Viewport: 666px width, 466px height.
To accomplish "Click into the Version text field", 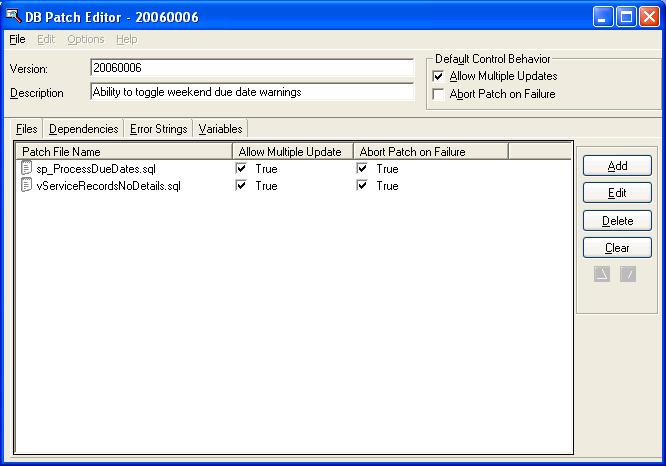I will pyautogui.click(x=251, y=67).
